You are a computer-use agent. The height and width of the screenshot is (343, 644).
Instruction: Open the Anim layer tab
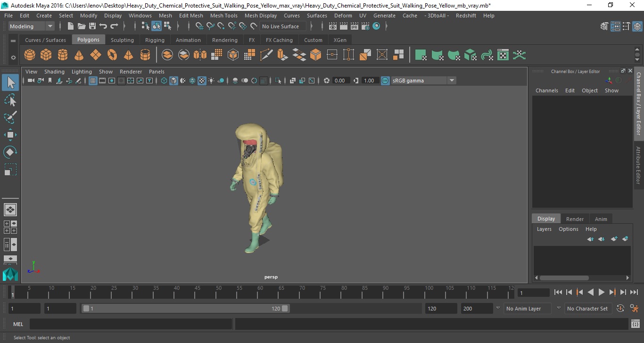[x=601, y=219]
